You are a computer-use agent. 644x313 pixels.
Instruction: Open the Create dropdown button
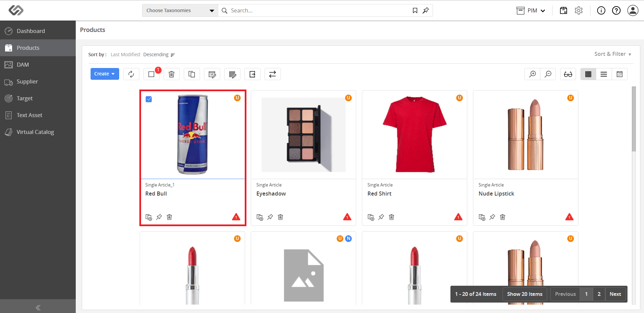click(105, 74)
